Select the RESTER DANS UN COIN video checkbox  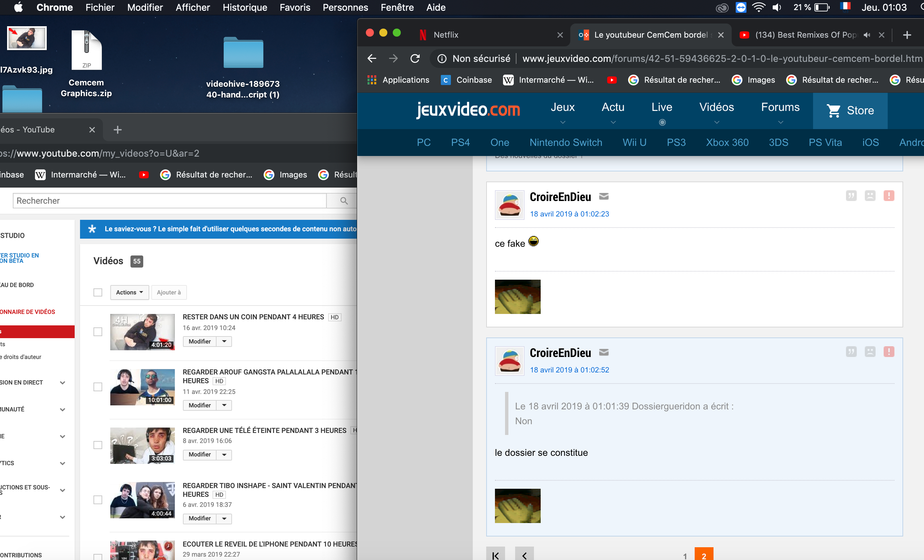pos(98,332)
